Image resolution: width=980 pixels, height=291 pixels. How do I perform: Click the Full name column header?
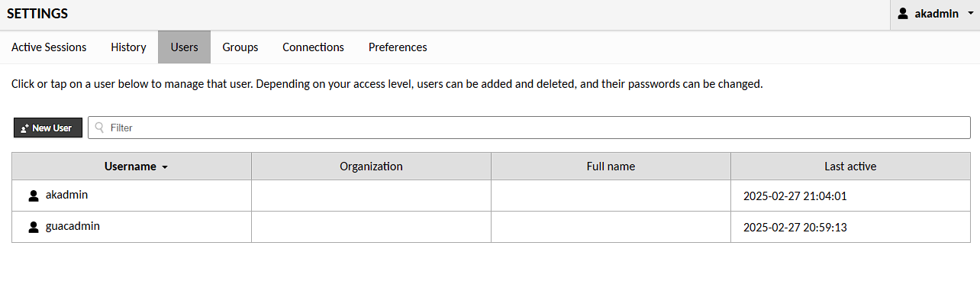coord(611,167)
